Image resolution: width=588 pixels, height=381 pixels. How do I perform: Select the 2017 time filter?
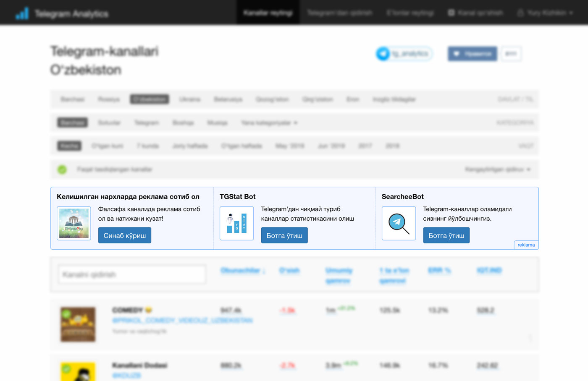click(x=365, y=146)
